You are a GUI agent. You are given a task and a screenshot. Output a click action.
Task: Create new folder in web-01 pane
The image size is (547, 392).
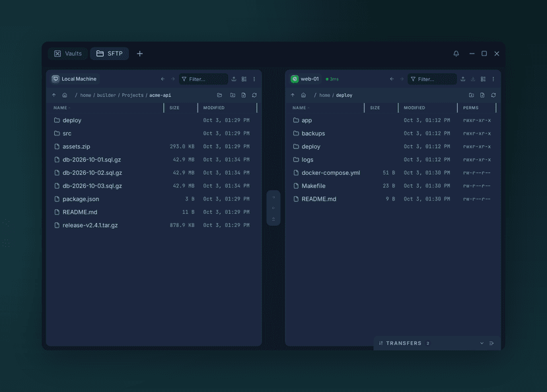[x=472, y=95]
